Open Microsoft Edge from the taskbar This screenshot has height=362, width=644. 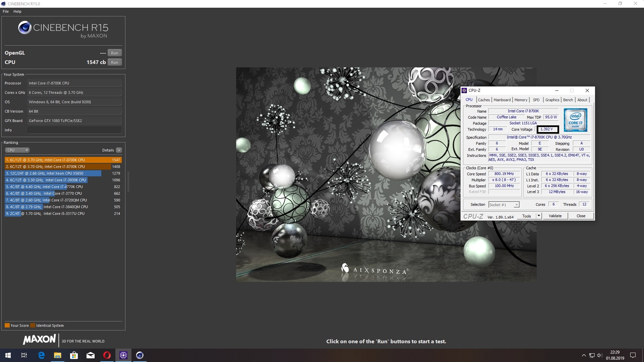(x=41, y=355)
